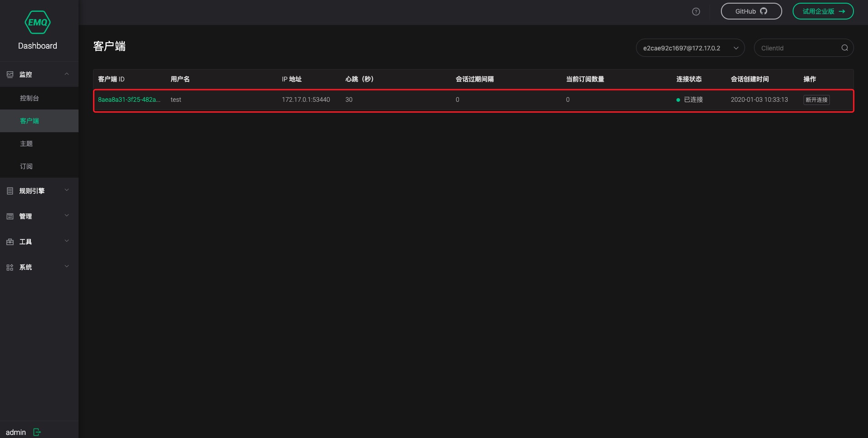Image resolution: width=868 pixels, height=438 pixels.
Task: Expand the 规则引擎 menu chevron
Action: (67, 190)
